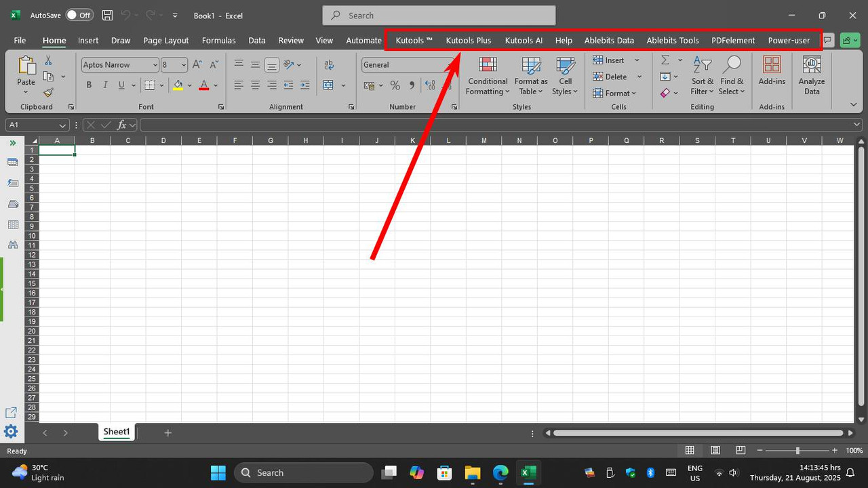Open the Format dropdown in Cells group
This screenshot has width=868, height=488.
[614, 94]
